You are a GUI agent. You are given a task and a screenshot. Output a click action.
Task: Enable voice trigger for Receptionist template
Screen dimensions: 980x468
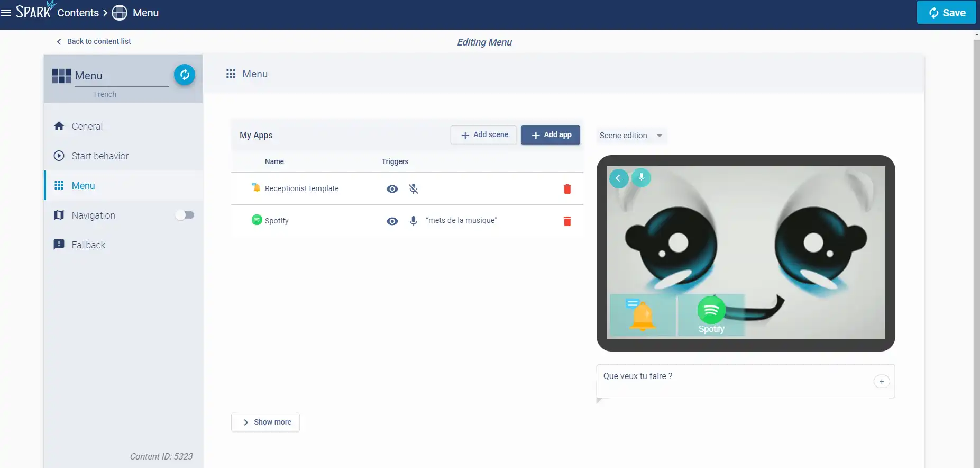tap(414, 189)
